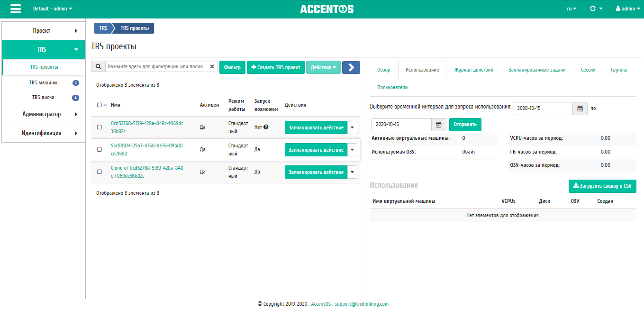Open the hamburger menu icon

point(15,9)
